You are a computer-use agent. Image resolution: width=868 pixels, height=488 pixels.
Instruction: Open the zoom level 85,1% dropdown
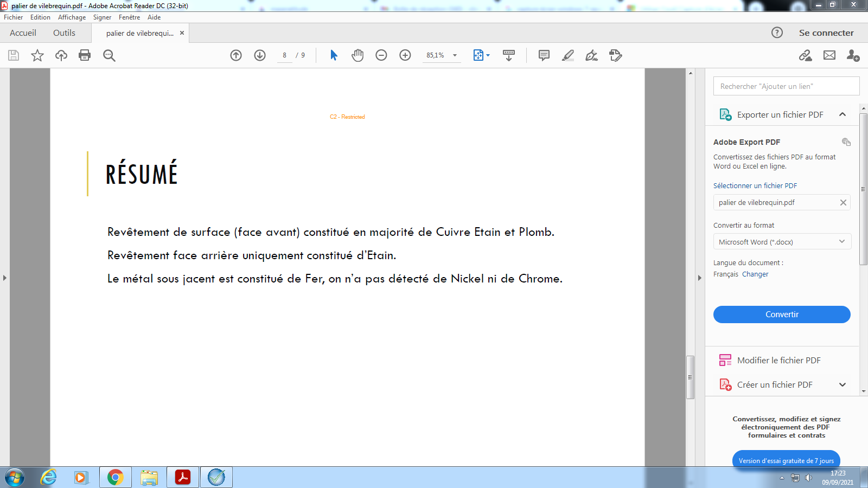pos(455,55)
